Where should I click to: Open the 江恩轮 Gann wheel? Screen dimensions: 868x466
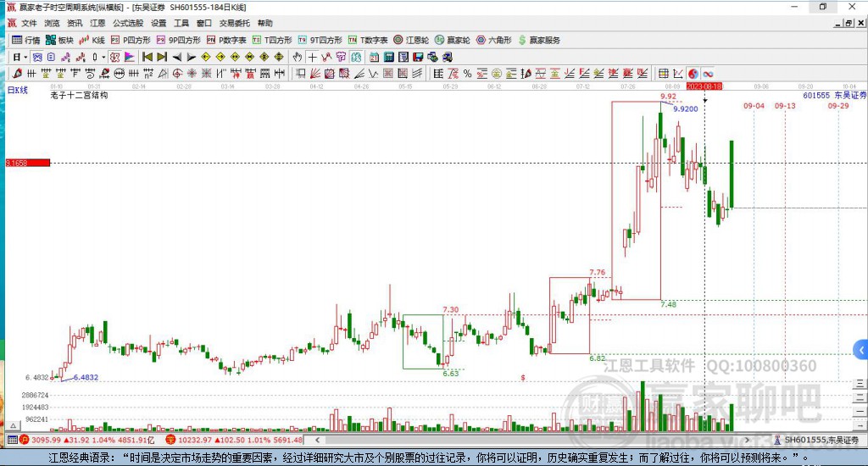(x=411, y=40)
